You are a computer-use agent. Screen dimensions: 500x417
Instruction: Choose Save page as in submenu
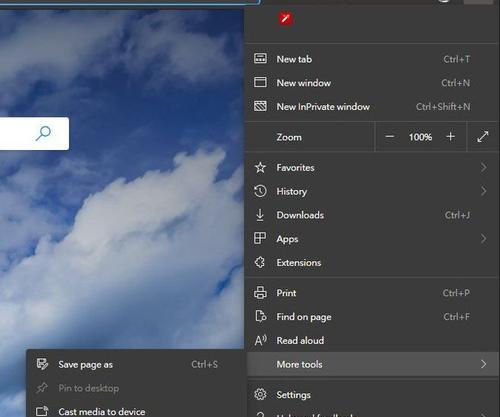click(135, 364)
